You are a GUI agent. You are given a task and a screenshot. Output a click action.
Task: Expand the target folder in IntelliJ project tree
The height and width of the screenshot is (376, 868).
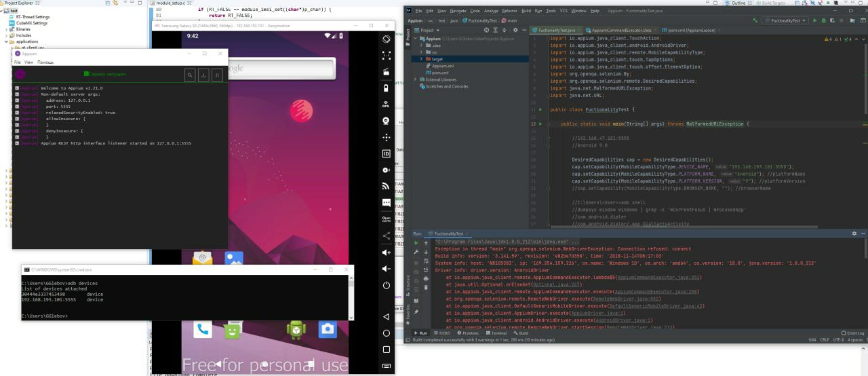(x=422, y=59)
